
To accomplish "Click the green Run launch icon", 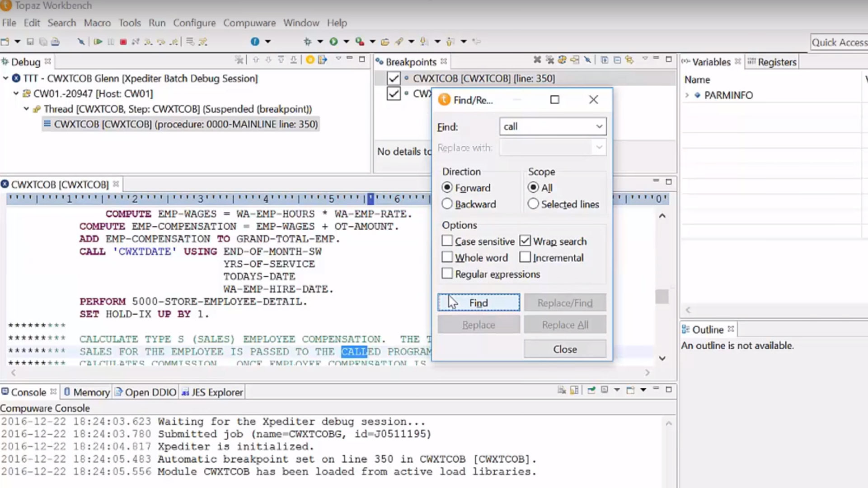I will pyautogui.click(x=333, y=42).
